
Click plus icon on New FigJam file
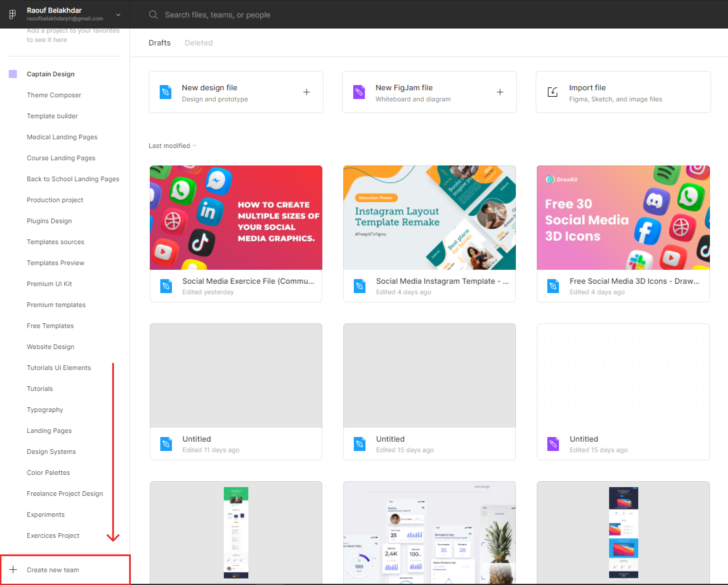[500, 92]
